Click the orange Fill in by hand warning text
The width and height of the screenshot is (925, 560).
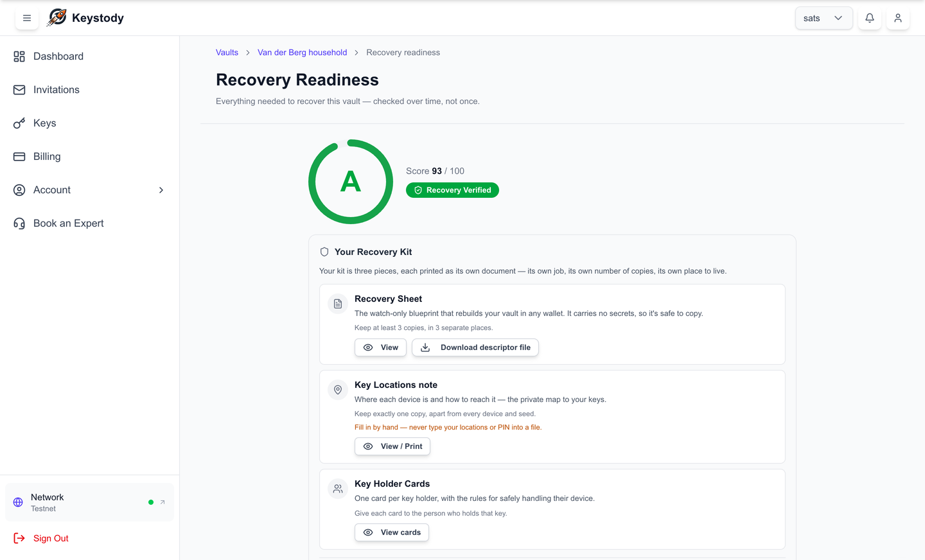click(448, 427)
